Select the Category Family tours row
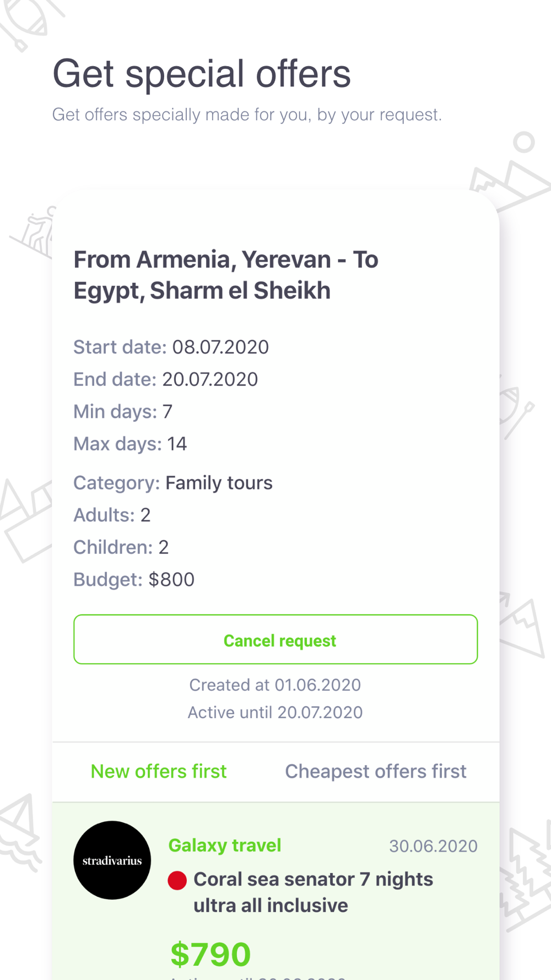Screen dimensions: 551x980 point(173,483)
